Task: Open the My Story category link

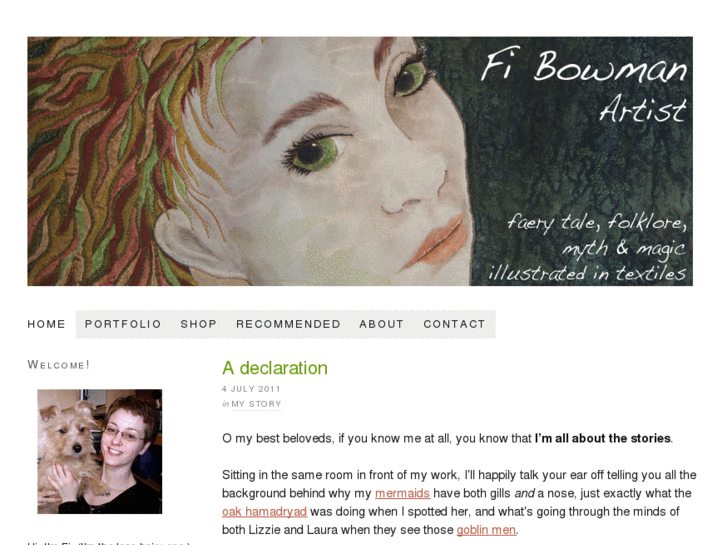Action: tap(256, 404)
